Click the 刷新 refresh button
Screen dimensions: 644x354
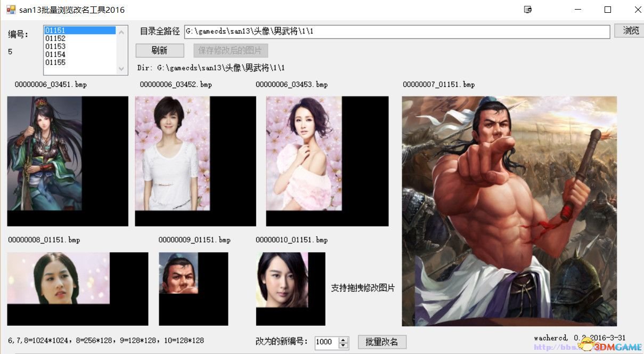pos(160,51)
